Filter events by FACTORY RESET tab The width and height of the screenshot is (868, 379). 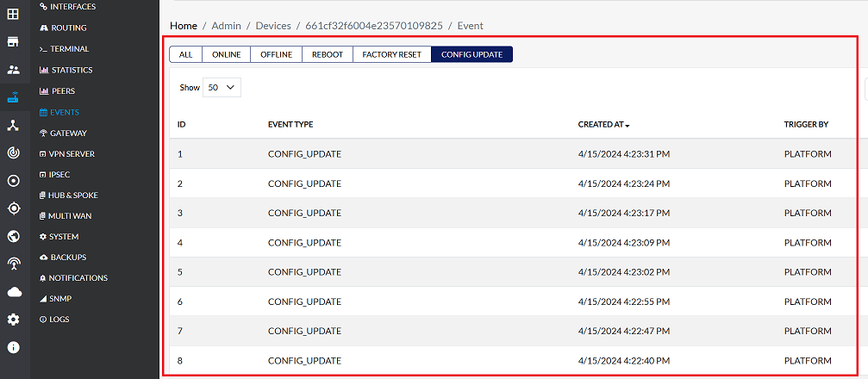click(392, 54)
